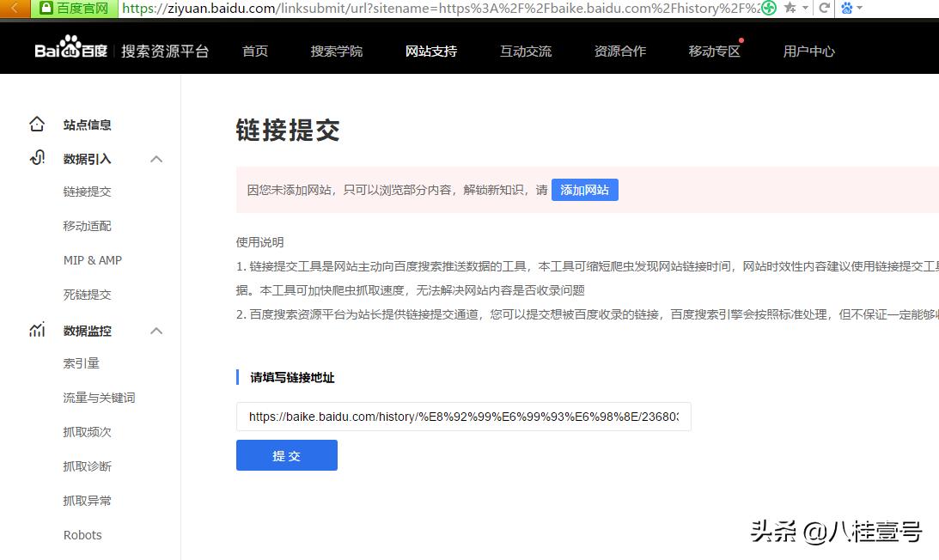Image resolution: width=939 pixels, height=560 pixels.
Task: Open the Robots page from sidebar
Action: [82, 534]
